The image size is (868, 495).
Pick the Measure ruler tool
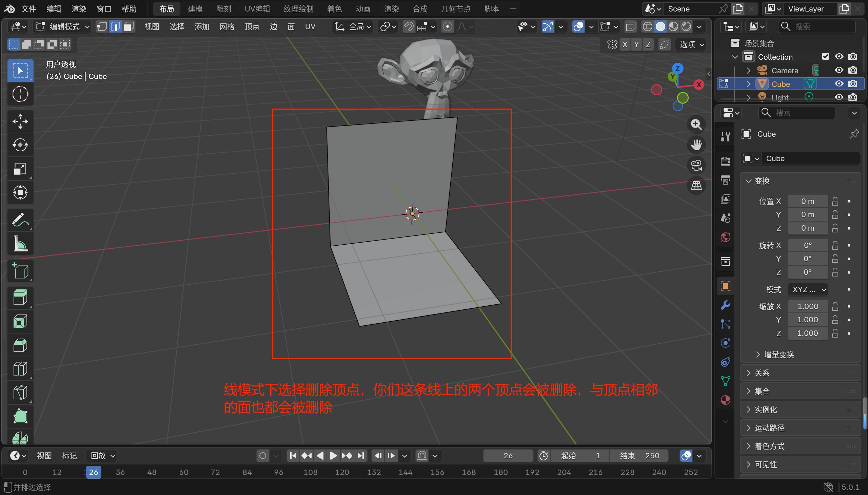point(20,244)
